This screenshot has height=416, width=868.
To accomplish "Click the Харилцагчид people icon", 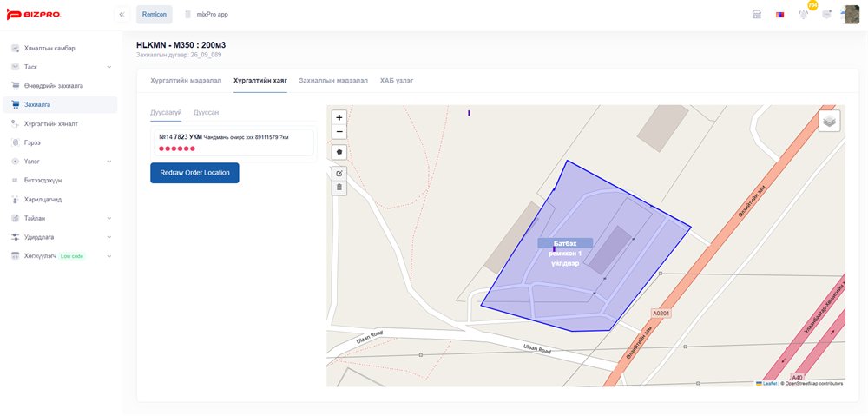I will (16, 200).
